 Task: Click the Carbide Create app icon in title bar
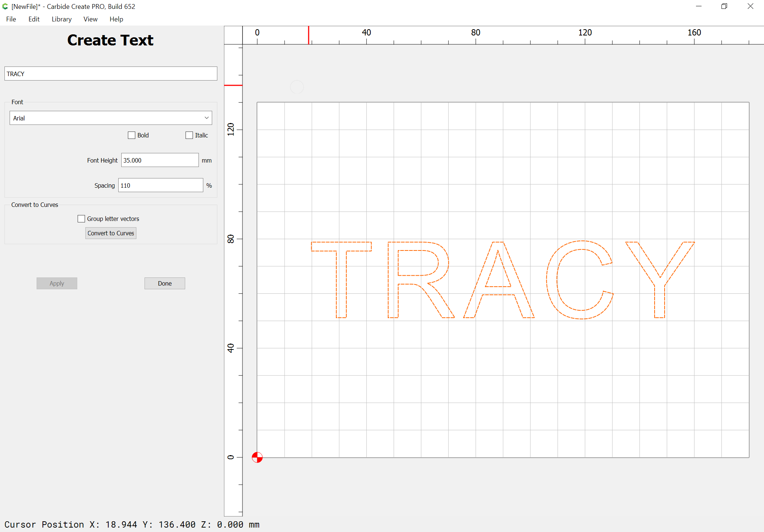click(x=5, y=6)
